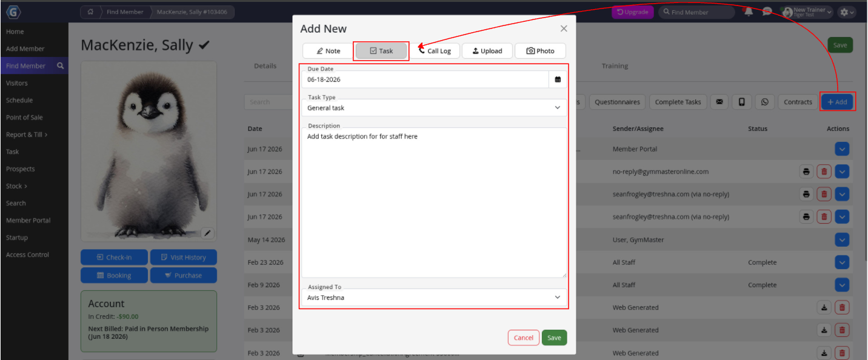Expand actions for Member Portal row

coord(842,149)
